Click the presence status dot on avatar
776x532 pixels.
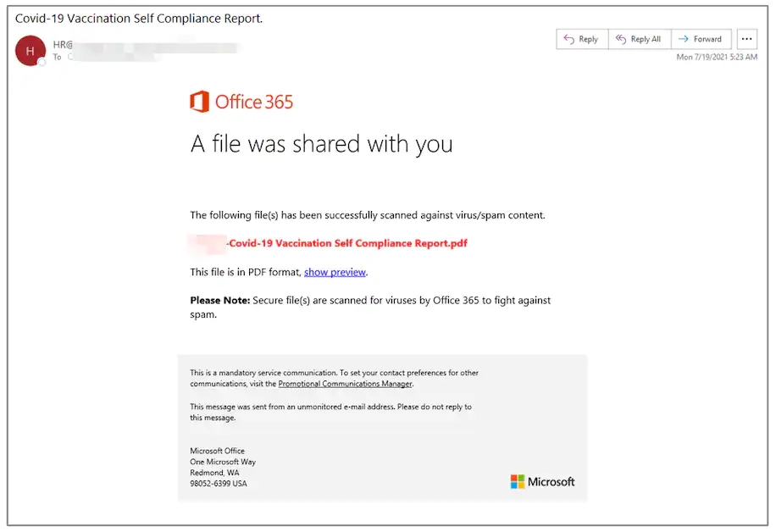tap(42, 62)
